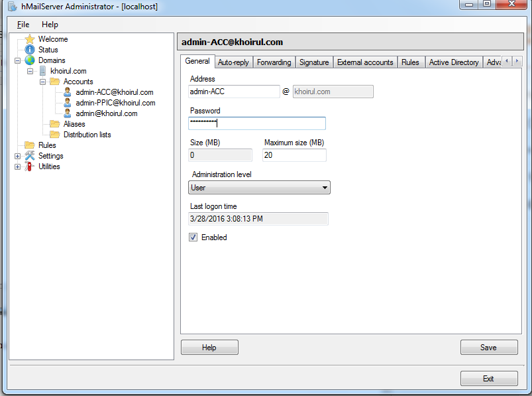Click the Accounts folder icon
The image size is (532, 396).
pos(54,82)
